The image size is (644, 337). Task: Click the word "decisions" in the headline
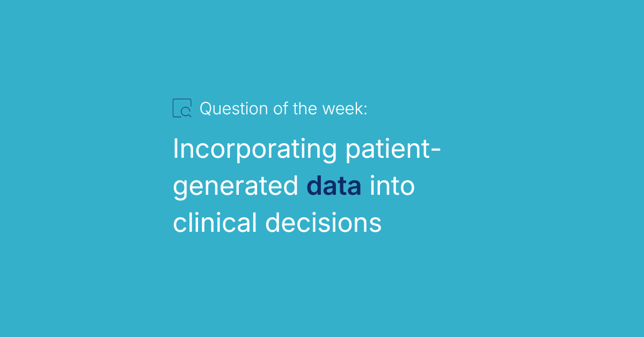point(324,223)
